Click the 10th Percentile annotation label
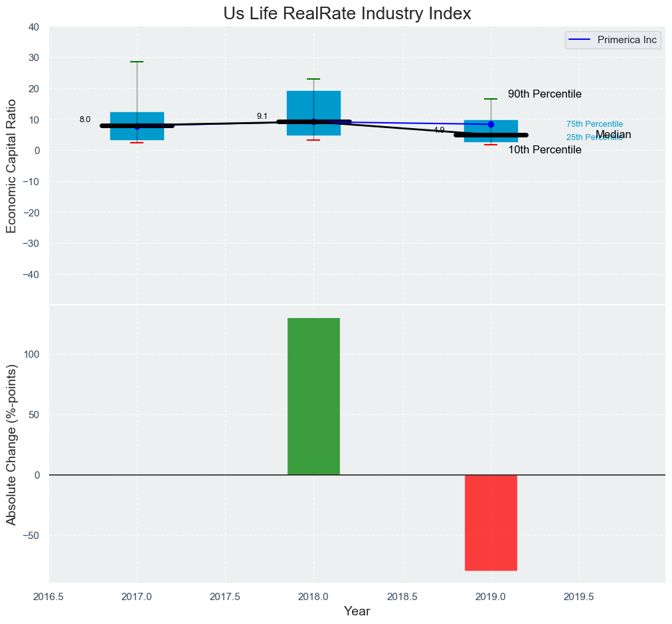The image size is (672, 624). click(545, 150)
